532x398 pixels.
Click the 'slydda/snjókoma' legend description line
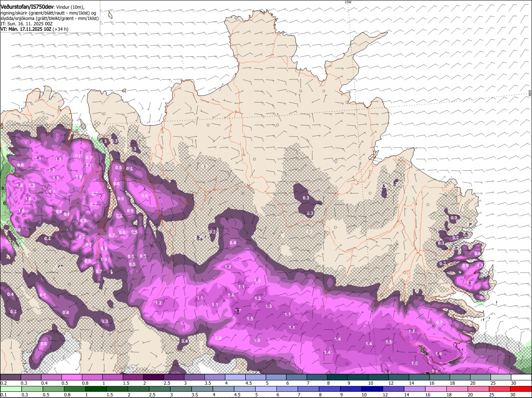(x=49, y=18)
